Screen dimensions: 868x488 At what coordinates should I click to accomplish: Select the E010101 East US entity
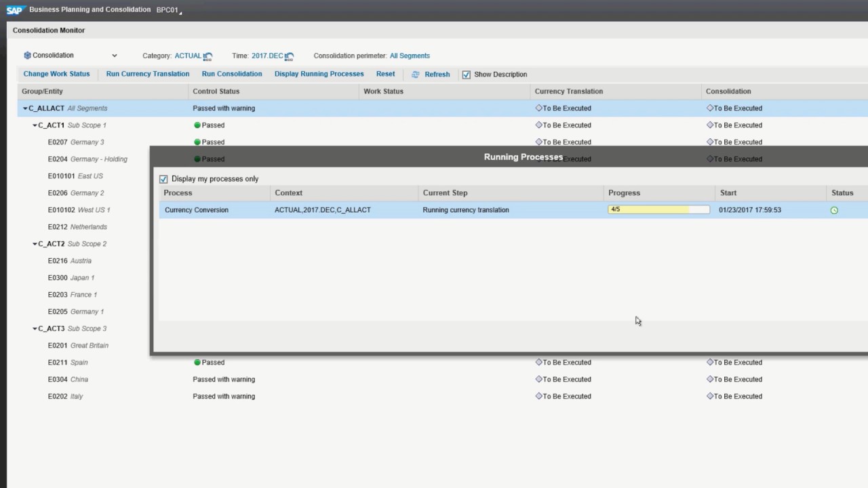click(x=75, y=176)
